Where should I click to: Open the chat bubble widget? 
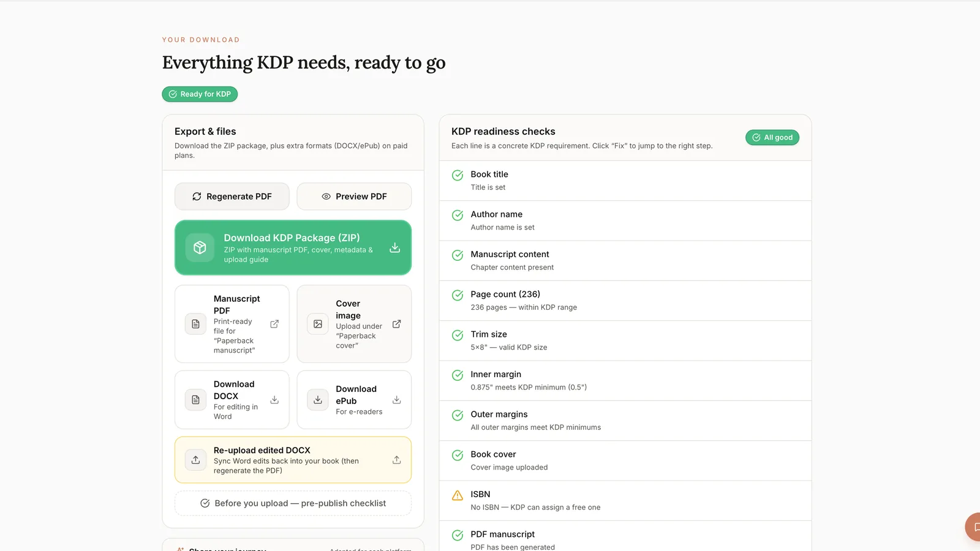coord(974,527)
